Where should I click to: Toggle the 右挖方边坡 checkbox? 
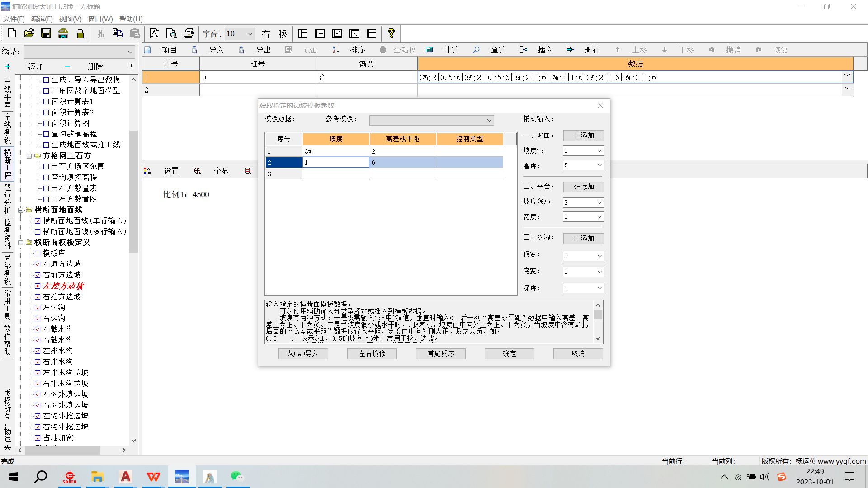38,297
